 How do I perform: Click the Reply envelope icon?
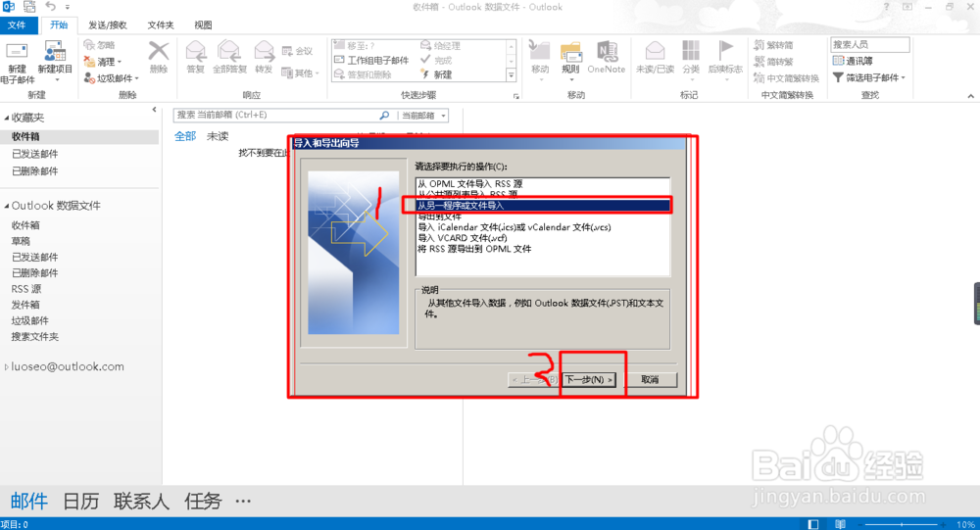click(x=196, y=51)
